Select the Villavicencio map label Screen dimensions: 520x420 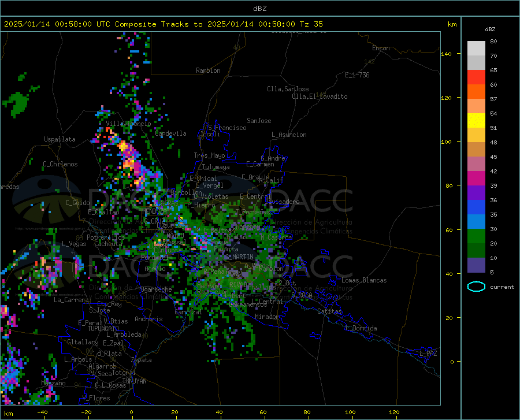pyautogui.click(x=128, y=124)
